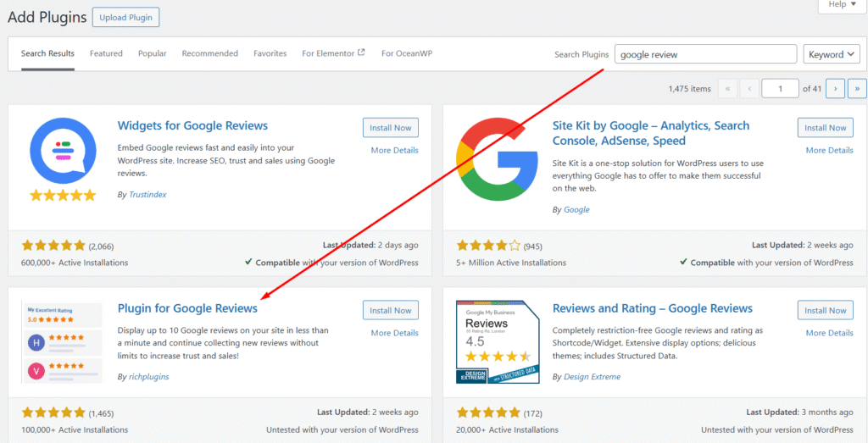Click the star rating with 2,066 reviews
The height and width of the screenshot is (443, 868).
coord(53,245)
